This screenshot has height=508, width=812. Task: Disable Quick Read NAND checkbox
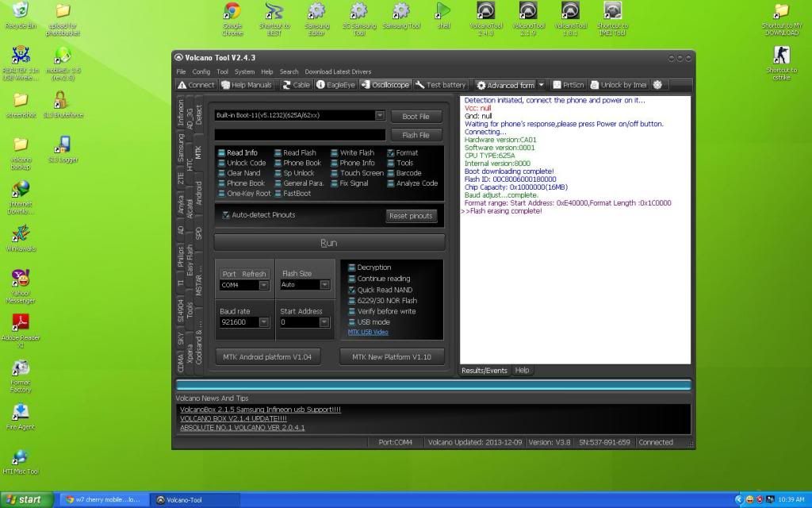pos(352,291)
